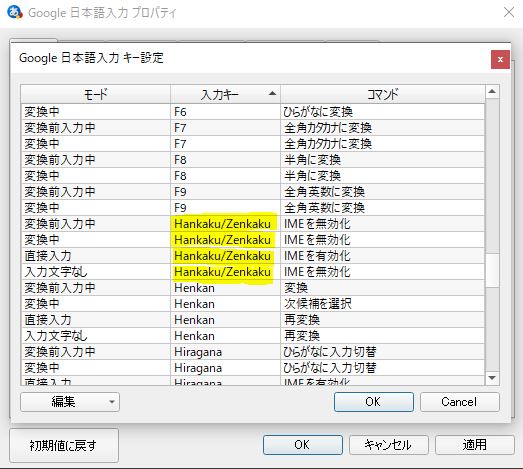Image resolution: width=523 pixels, height=469 pixels.
Task: Click 初期値に戻す button
Action: pos(64,445)
